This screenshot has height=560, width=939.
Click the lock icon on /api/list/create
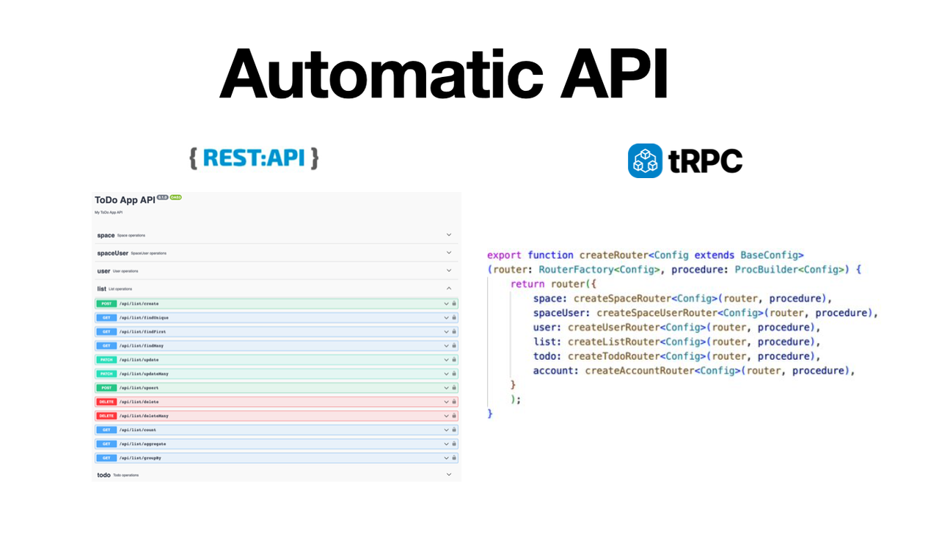[455, 303]
